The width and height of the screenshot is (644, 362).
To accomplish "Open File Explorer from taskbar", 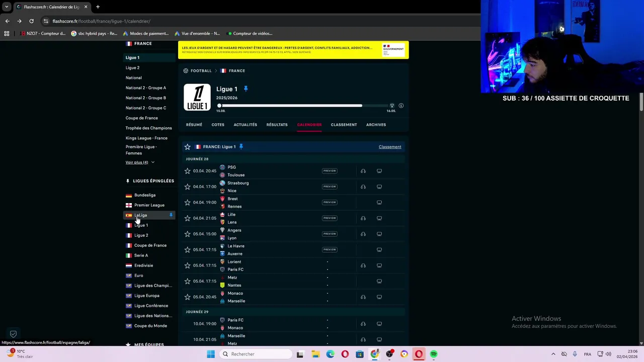I will pyautogui.click(x=315, y=354).
